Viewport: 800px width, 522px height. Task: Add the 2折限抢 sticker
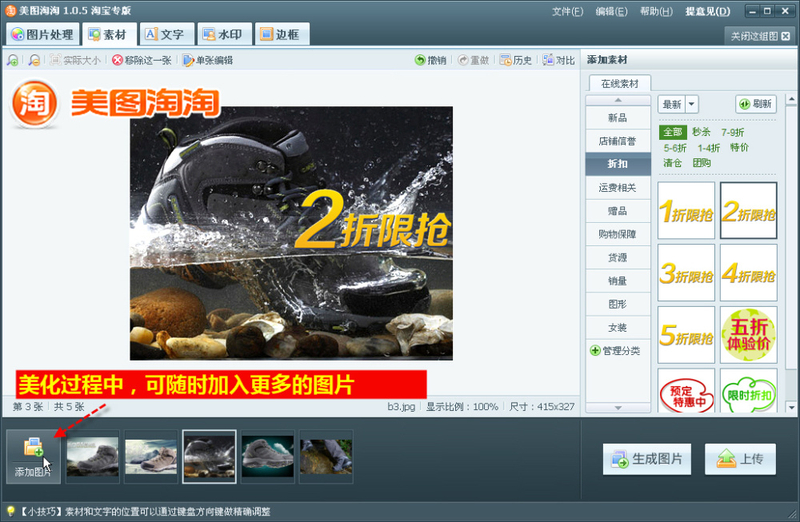748,210
